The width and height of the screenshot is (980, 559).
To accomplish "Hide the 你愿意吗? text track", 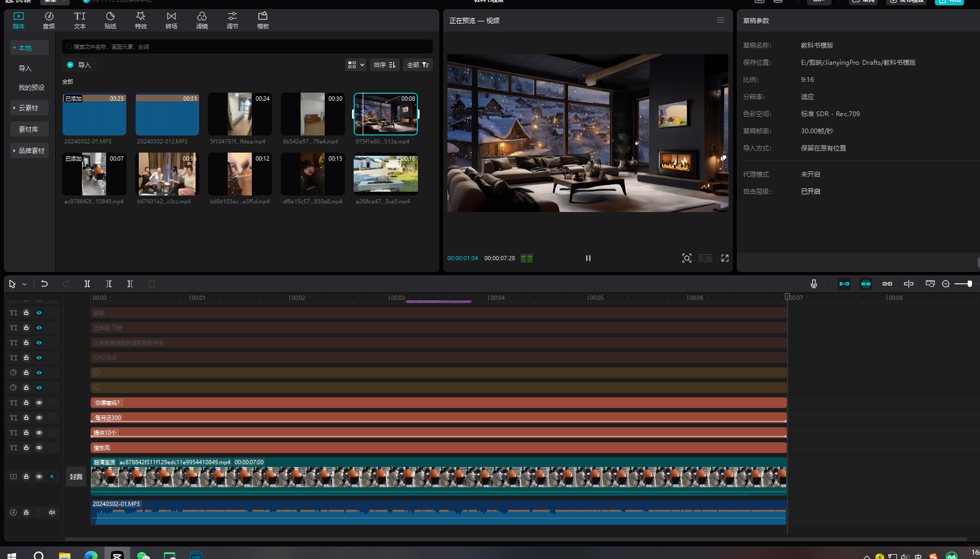I will tap(39, 403).
